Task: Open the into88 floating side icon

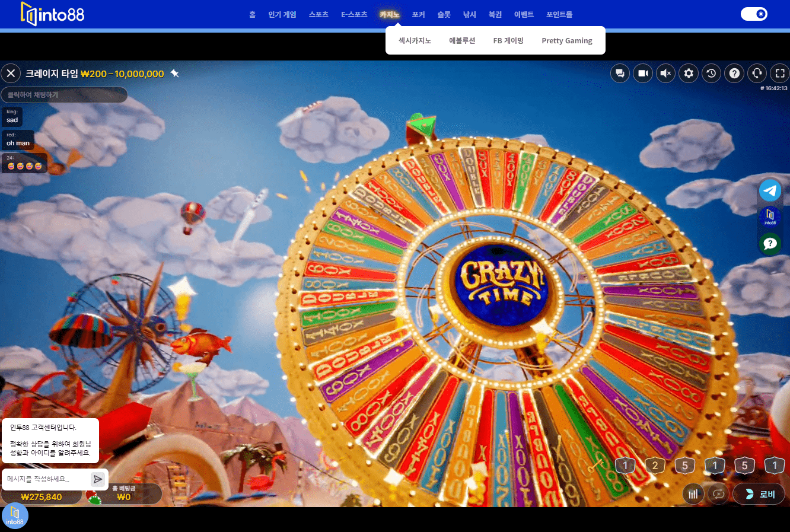Action: pos(770,216)
